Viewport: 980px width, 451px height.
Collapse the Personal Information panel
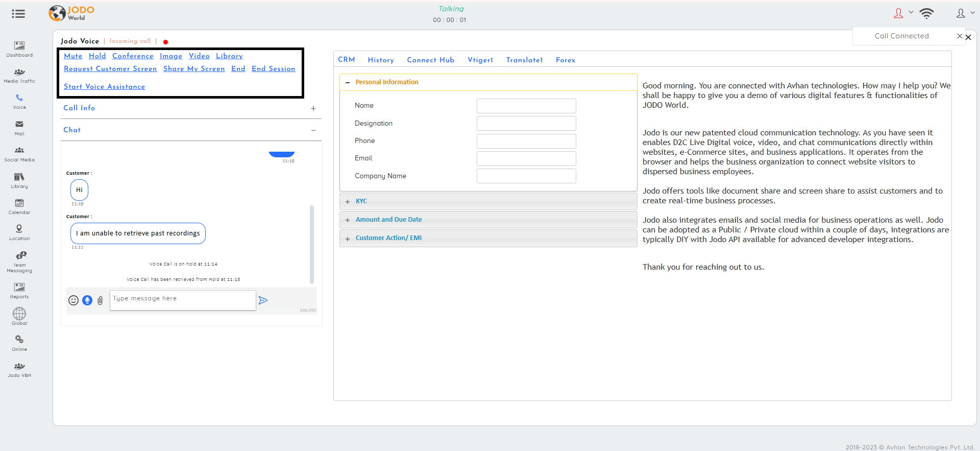(348, 82)
